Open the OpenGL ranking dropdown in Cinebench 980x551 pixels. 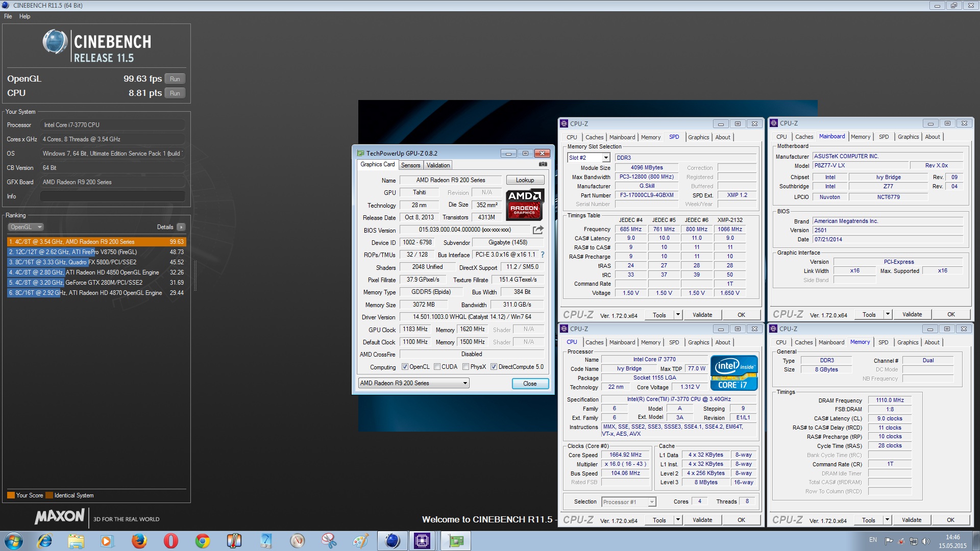click(x=26, y=227)
